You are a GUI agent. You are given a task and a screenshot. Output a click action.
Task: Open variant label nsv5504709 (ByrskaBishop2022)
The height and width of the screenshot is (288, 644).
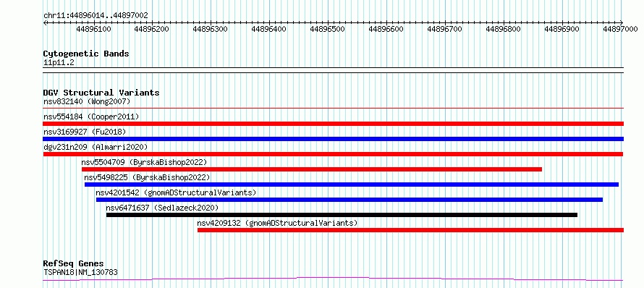click(x=144, y=162)
